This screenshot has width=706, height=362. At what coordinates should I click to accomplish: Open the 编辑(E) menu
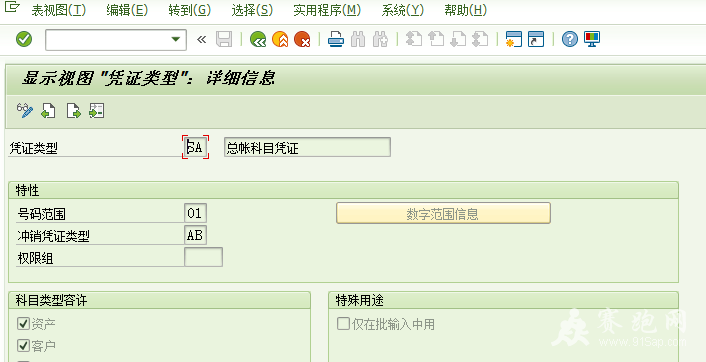click(x=127, y=10)
